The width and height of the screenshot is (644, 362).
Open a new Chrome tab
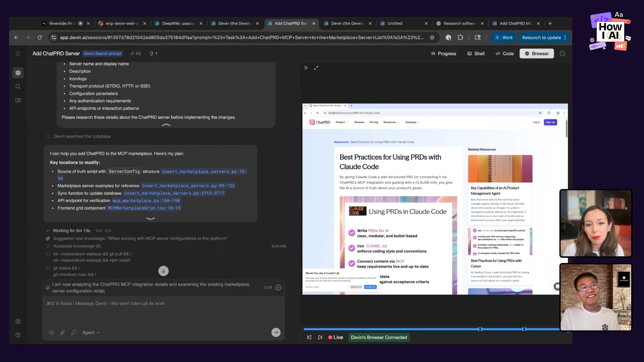pyautogui.click(x=550, y=23)
